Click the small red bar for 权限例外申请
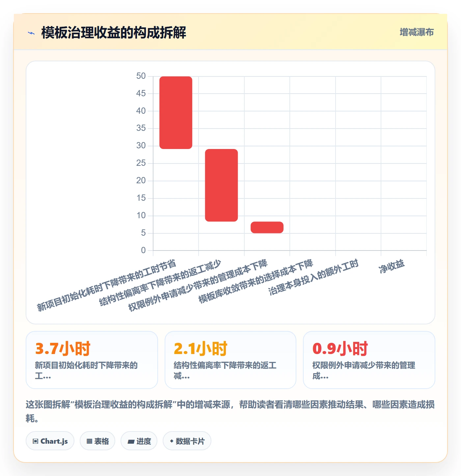The image size is (461, 476). pyautogui.click(x=267, y=227)
